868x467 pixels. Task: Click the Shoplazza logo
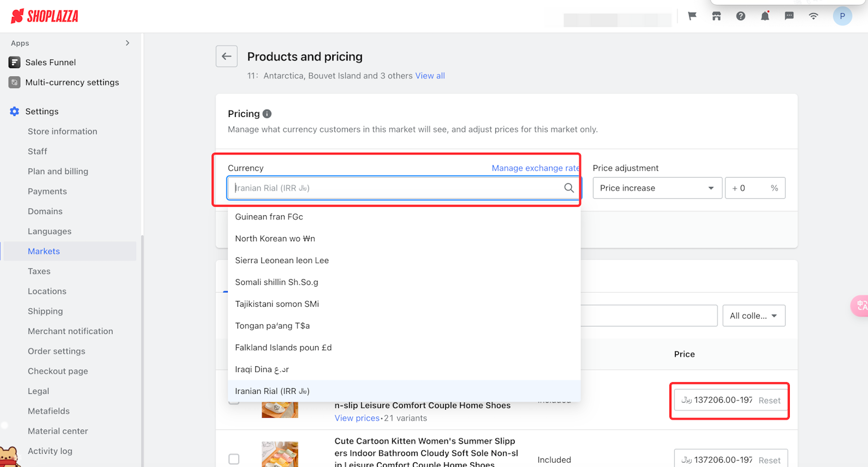click(x=44, y=16)
